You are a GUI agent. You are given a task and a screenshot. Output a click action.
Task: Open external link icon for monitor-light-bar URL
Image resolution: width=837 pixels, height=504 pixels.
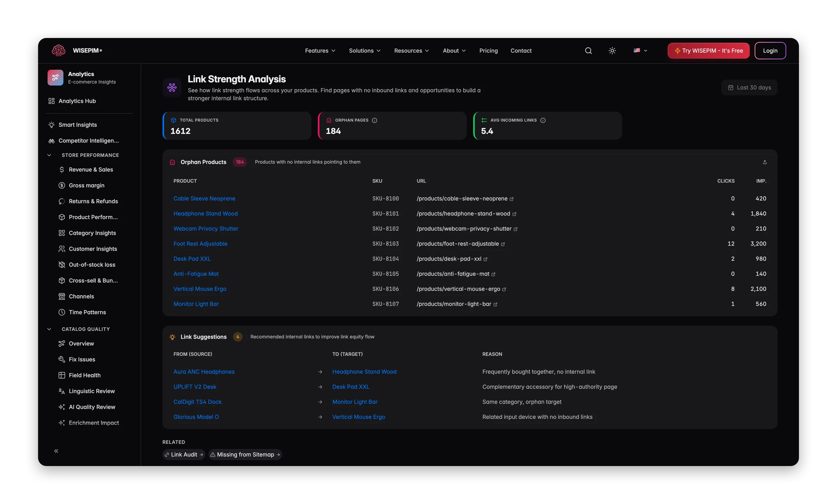pyautogui.click(x=495, y=304)
